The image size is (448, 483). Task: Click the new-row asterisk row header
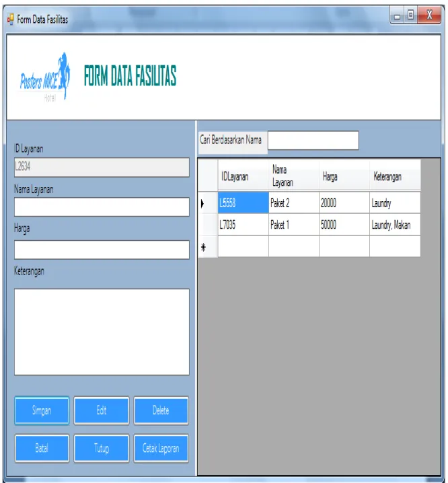point(208,246)
